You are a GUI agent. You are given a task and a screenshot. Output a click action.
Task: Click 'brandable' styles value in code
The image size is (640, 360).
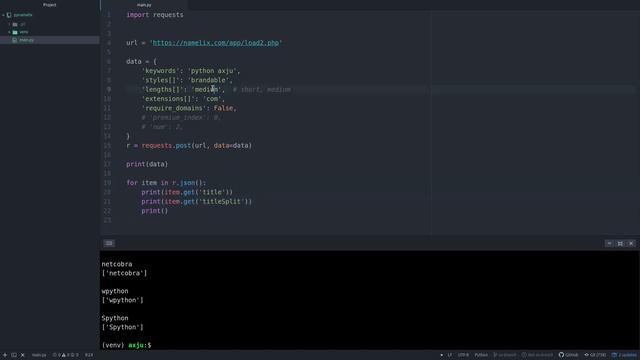209,80
